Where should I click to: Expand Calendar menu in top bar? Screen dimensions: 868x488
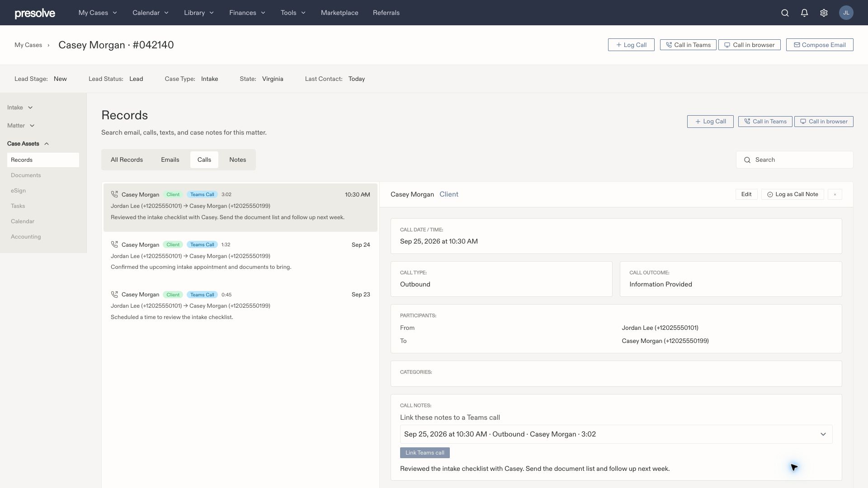click(151, 13)
